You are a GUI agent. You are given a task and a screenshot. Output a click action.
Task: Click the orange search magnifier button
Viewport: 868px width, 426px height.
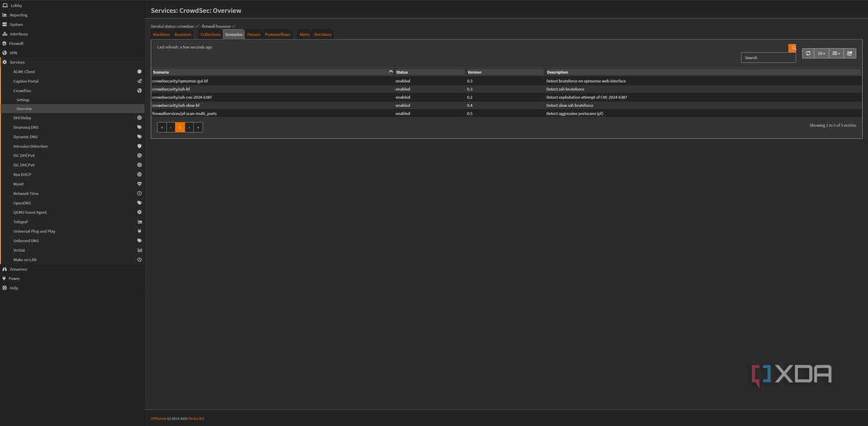pyautogui.click(x=793, y=48)
